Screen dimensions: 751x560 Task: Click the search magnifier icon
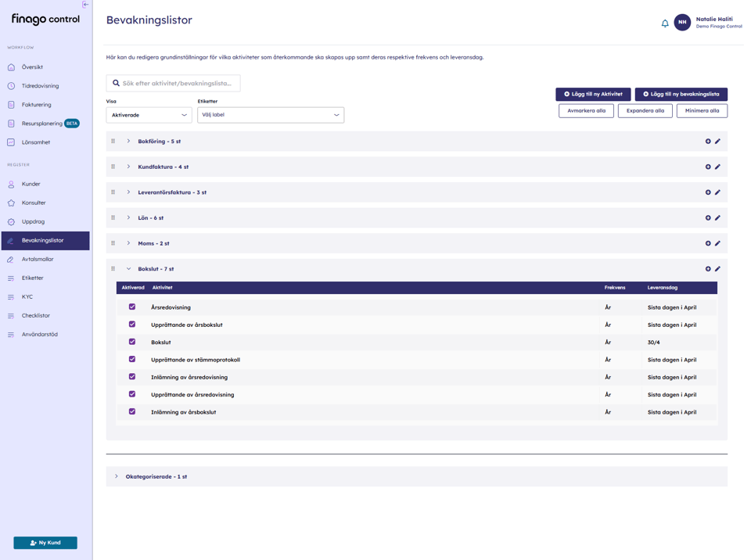[x=116, y=83]
